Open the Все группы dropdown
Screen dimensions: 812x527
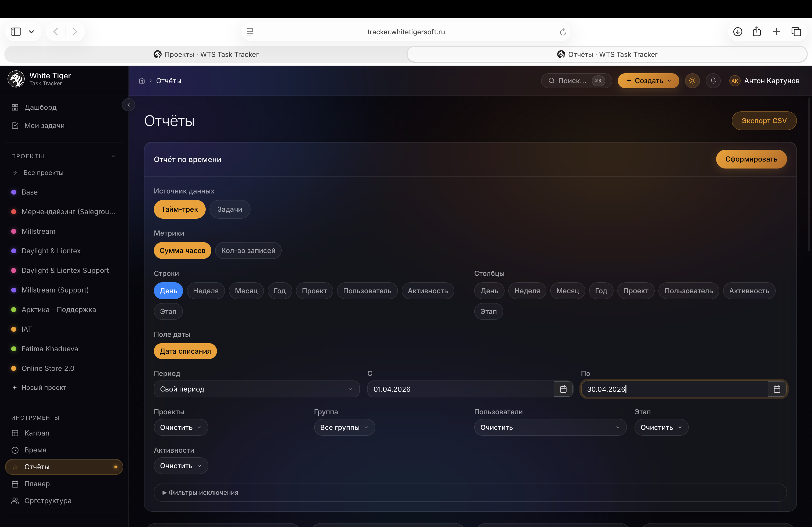344,427
